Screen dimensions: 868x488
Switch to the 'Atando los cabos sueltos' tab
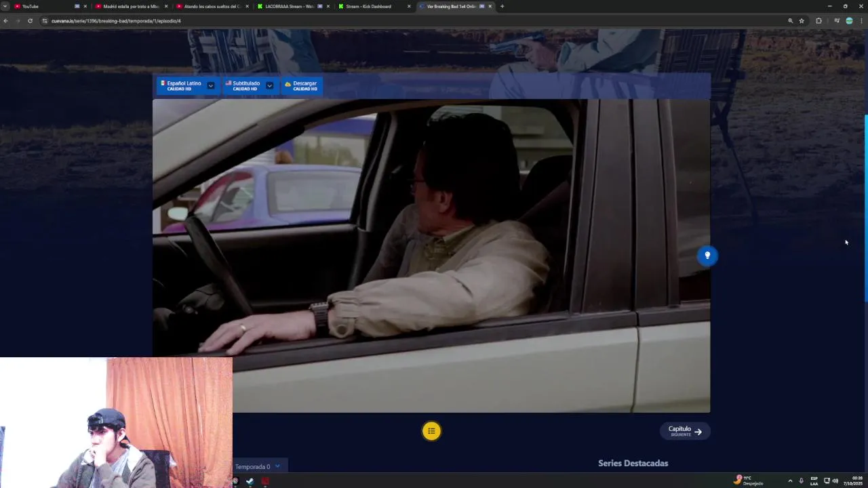click(212, 6)
